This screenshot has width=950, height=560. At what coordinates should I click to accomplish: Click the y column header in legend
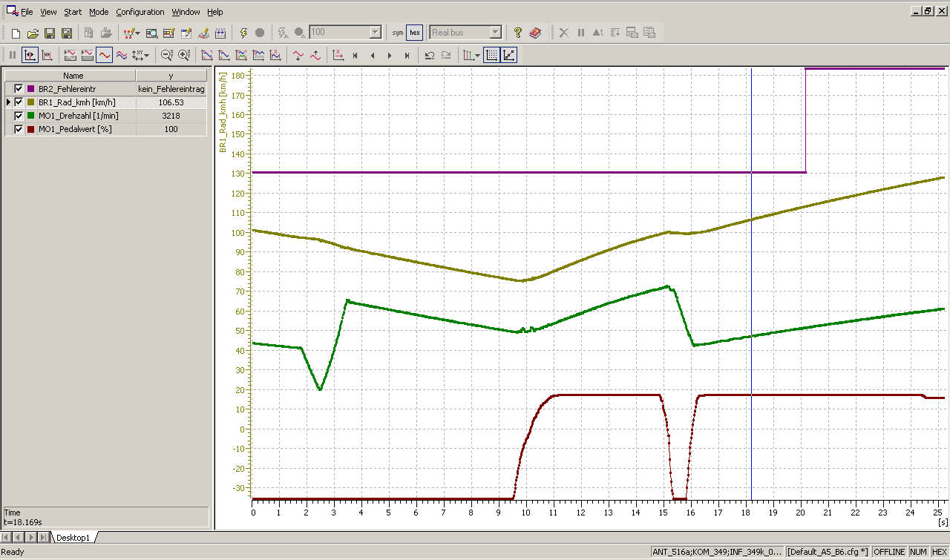[x=171, y=76]
